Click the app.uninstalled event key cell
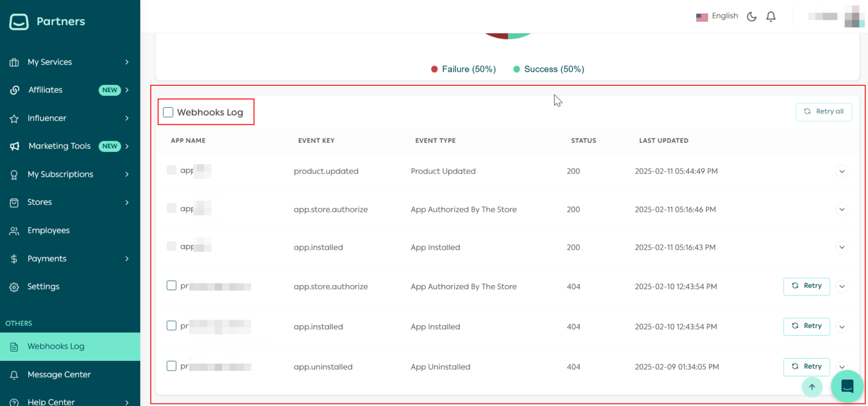This screenshot has height=406, width=868. coord(323,367)
